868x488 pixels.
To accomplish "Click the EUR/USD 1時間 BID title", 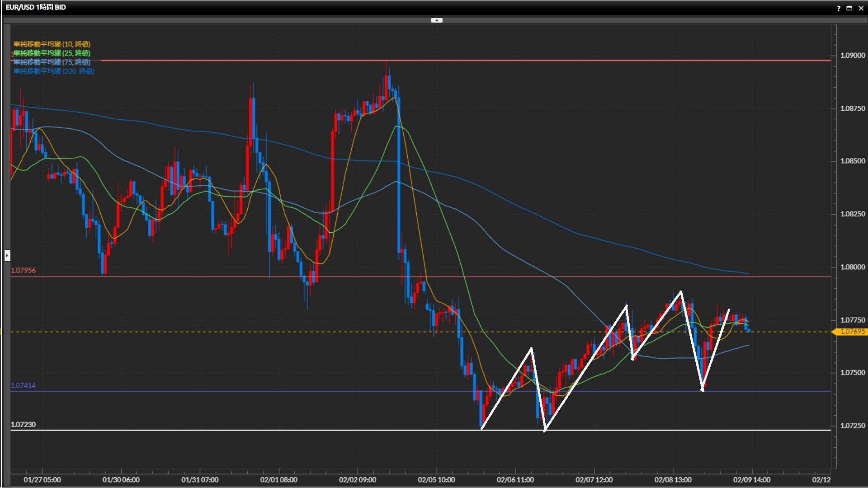I will [36, 7].
